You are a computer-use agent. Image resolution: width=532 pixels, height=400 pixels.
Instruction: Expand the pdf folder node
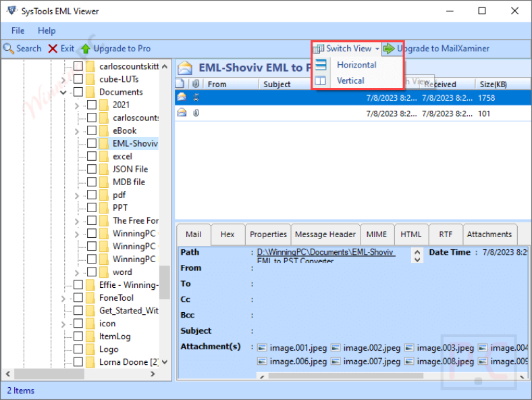click(77, 196)
